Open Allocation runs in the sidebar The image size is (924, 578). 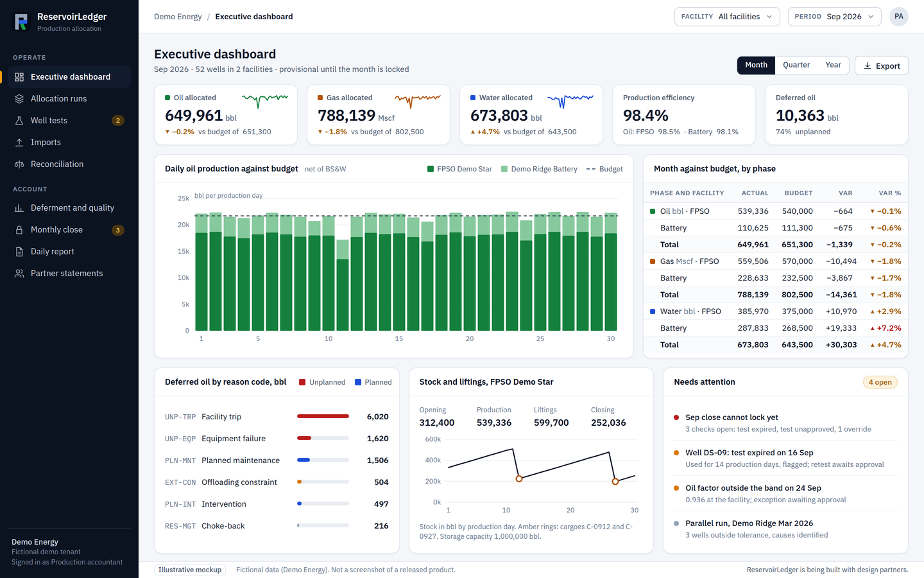69,99
